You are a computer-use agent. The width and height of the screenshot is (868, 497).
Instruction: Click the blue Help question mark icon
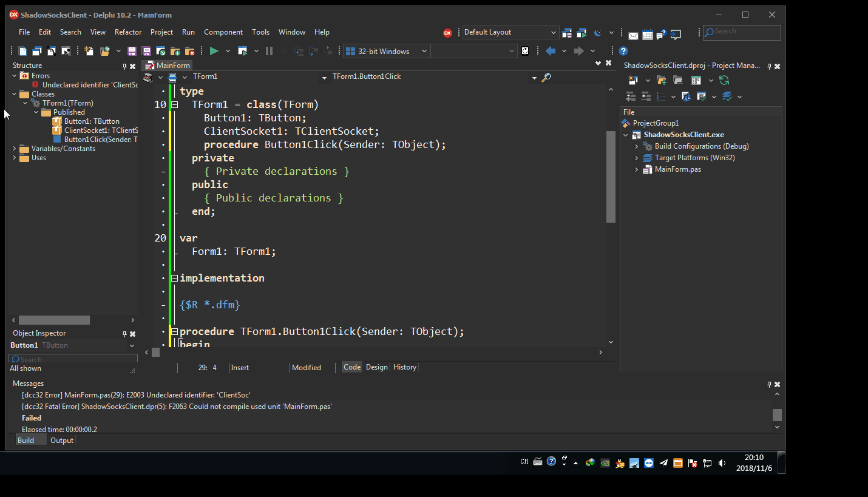(x=623, y=51)
